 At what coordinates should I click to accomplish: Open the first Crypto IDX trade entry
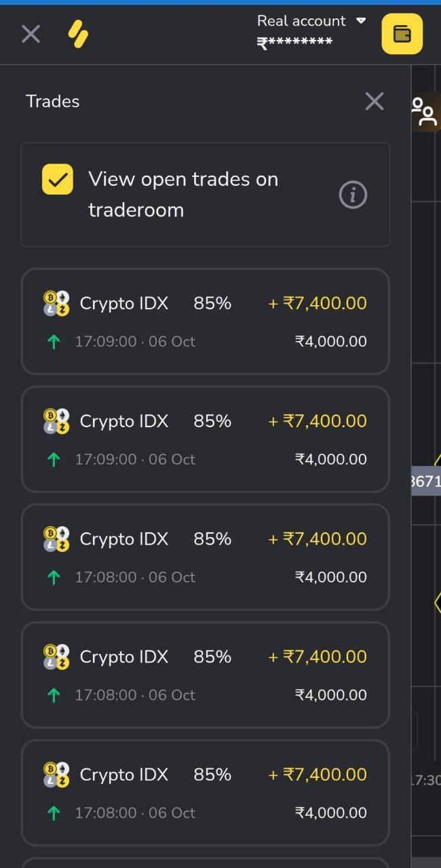click(x=206, y=321)
